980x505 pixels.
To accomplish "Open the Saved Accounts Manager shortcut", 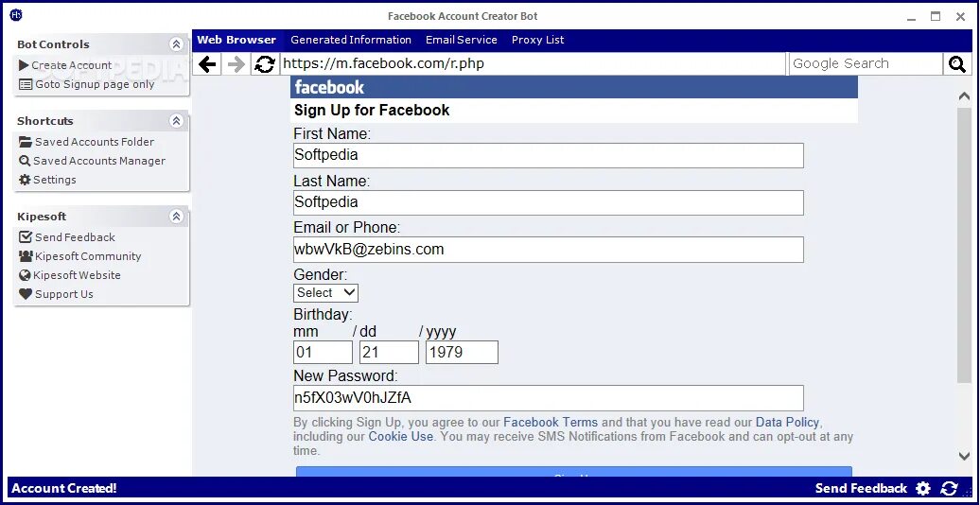I will (x=99, y=161).
